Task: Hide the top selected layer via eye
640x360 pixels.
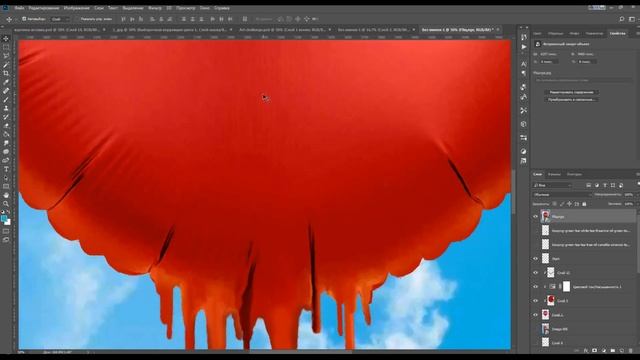Action: coord(536,217)
